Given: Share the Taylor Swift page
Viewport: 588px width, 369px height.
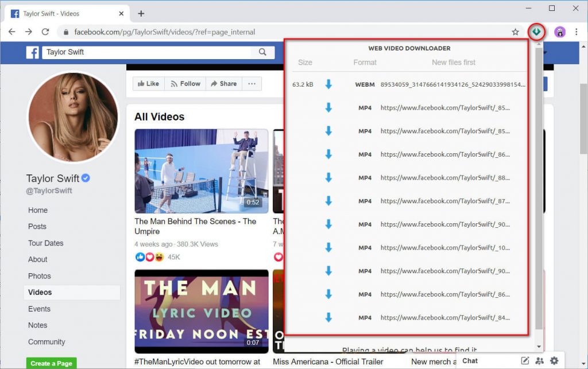Looking at the screenshot, I should coord(224,84).
